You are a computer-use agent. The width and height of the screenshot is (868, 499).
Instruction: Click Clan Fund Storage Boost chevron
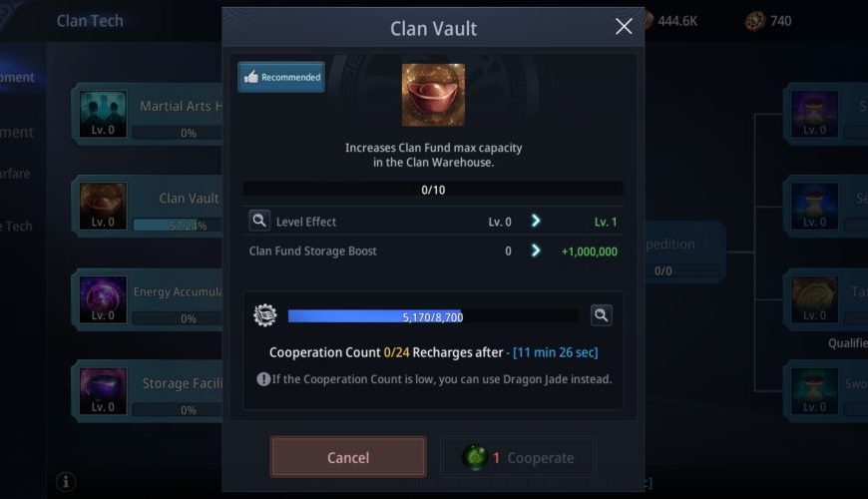[x=536, y=250]
